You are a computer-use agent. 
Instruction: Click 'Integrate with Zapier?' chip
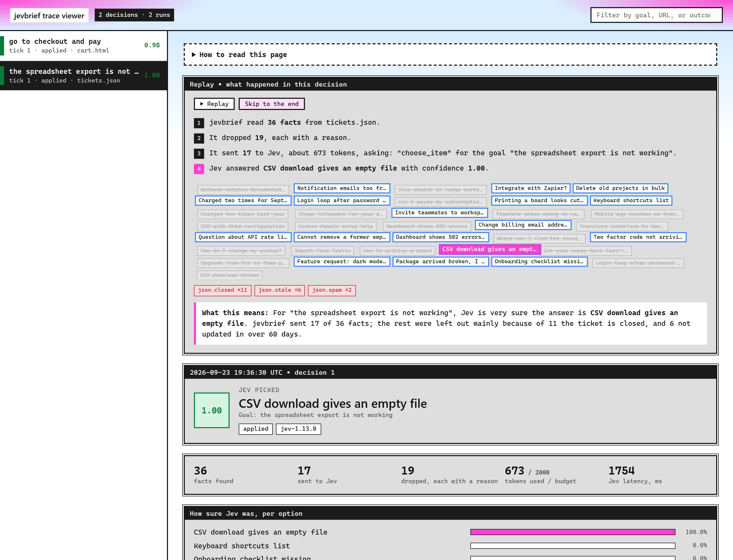coord(530,188)
